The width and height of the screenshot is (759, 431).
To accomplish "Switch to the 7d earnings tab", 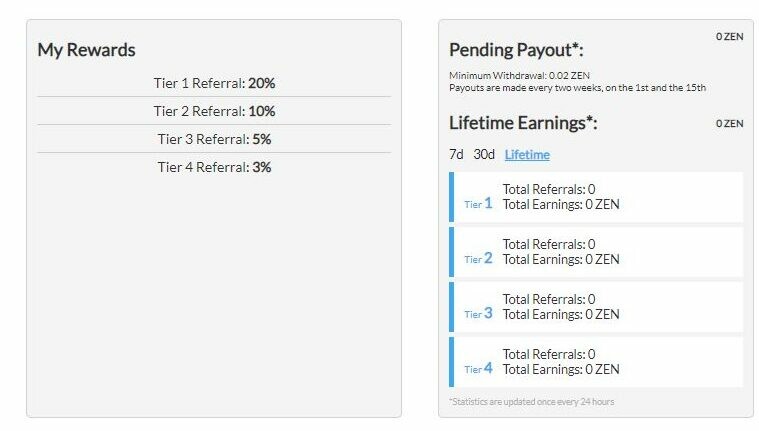I will [456, 155].
